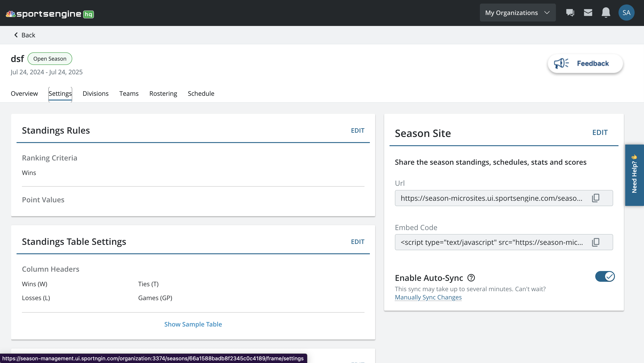Click the season site Url field

491,198
